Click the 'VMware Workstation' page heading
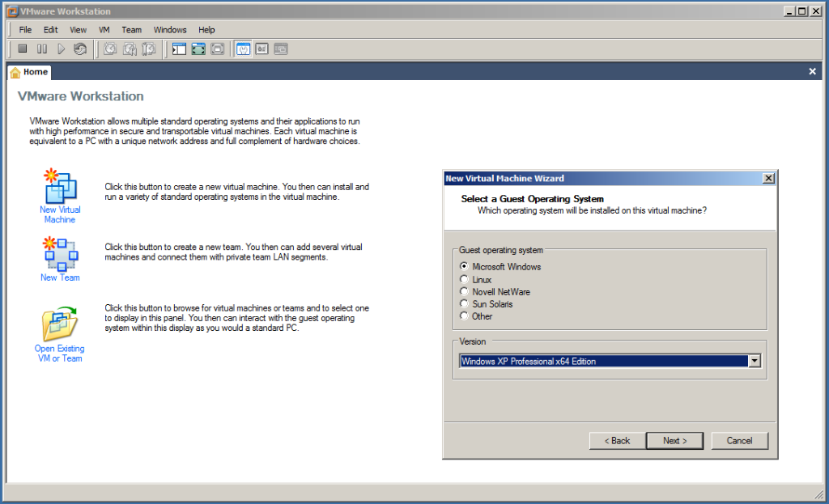829x504 pixels. (x=81, y=96)
